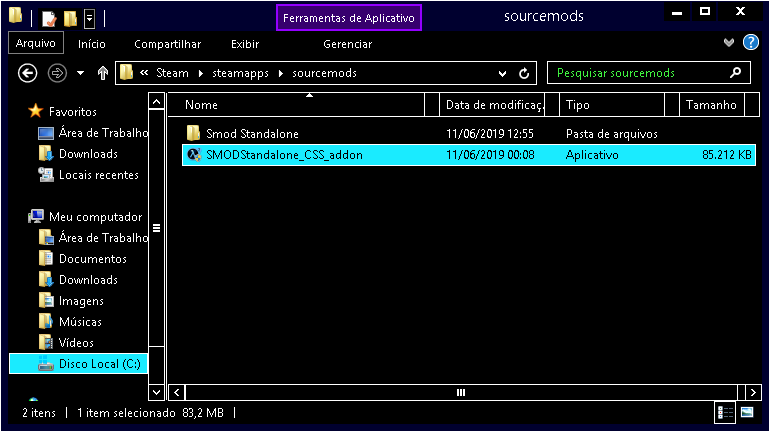Click the 11/06/2019 12:55 date cell
The height and width of the screenshot is (432, 770).
[490, 134]
